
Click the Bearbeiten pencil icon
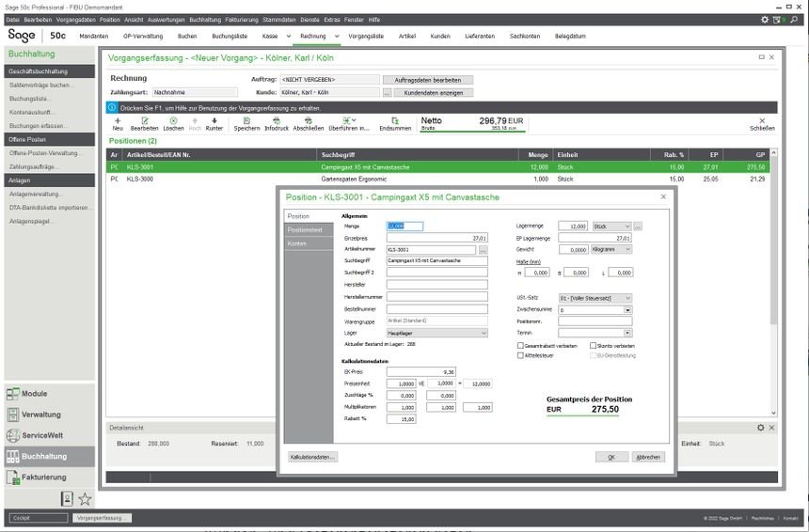tap(144, 121)
